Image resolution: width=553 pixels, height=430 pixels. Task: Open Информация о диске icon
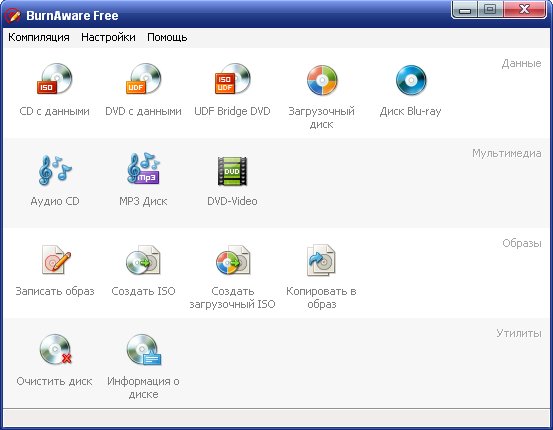tap(144, 350)
